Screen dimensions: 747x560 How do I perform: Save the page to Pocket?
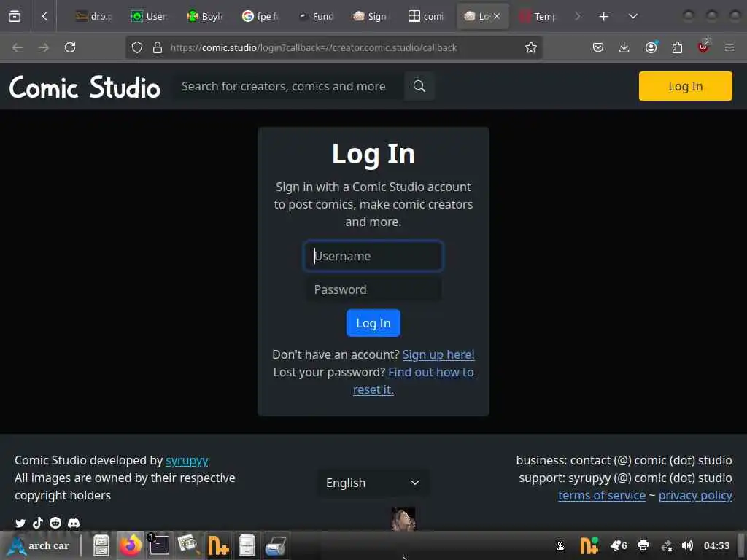pos(598,47)
